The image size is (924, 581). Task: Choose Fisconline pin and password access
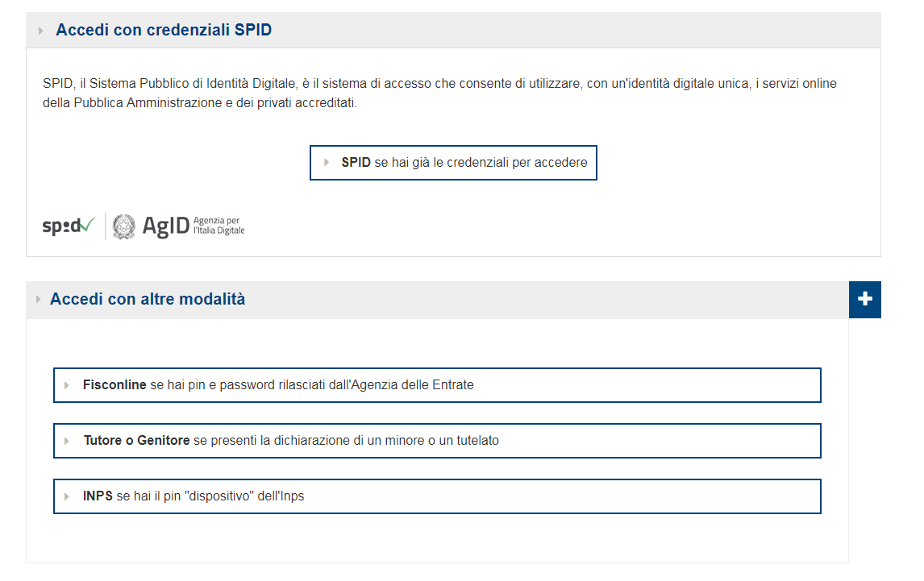[437, 385]
